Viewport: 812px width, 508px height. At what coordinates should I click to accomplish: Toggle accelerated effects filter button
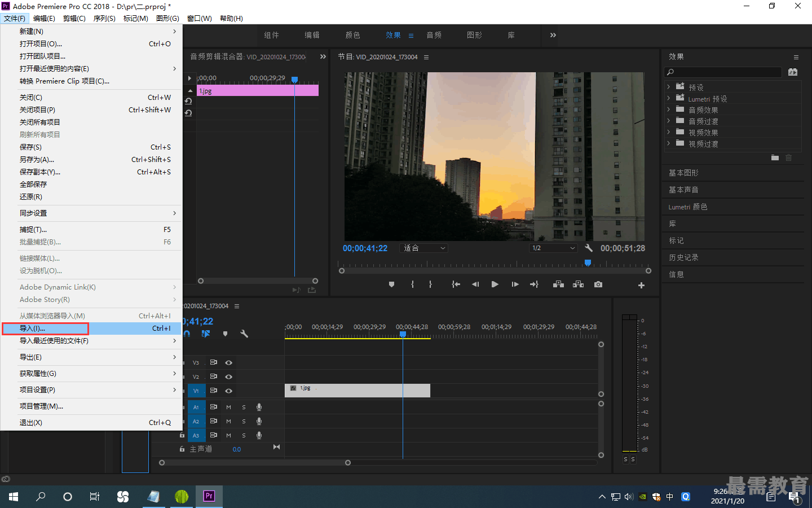point(793,72)
